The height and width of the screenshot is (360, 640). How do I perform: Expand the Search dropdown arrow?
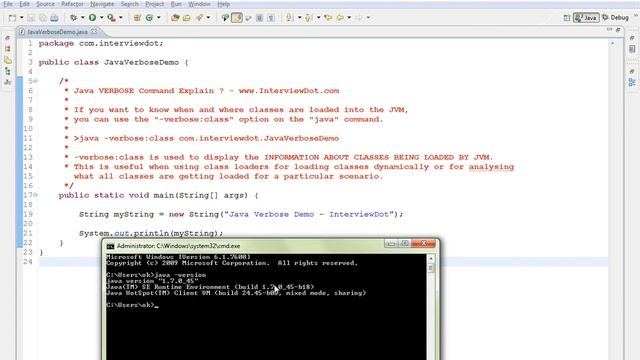pos(208,18)
